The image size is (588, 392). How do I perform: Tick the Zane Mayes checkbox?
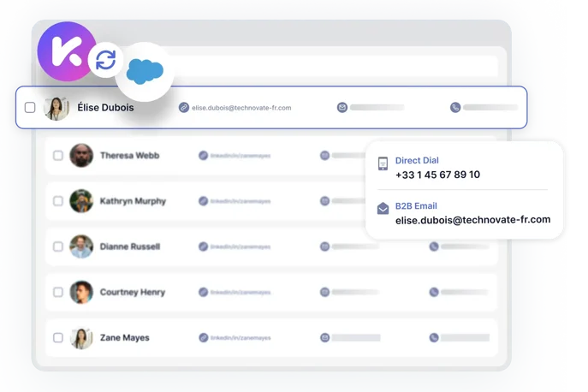pyautogui.click(x=58, y=337)
